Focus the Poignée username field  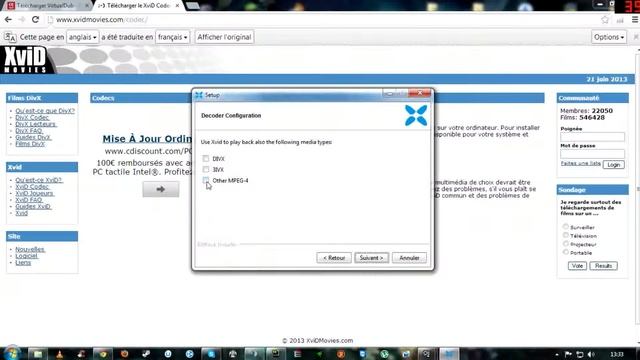[x=592, y=137]
